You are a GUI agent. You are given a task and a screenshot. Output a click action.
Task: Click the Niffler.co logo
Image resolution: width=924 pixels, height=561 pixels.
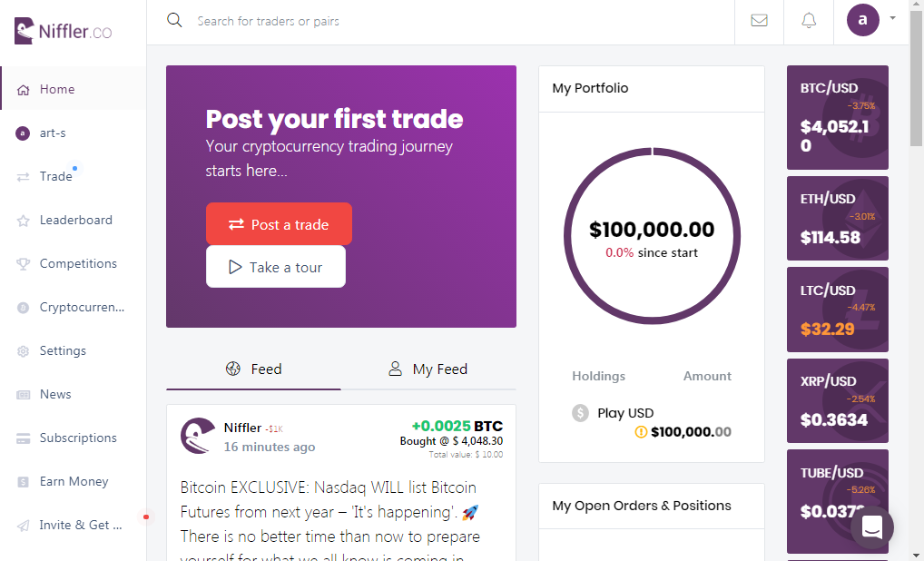(63, 31)
